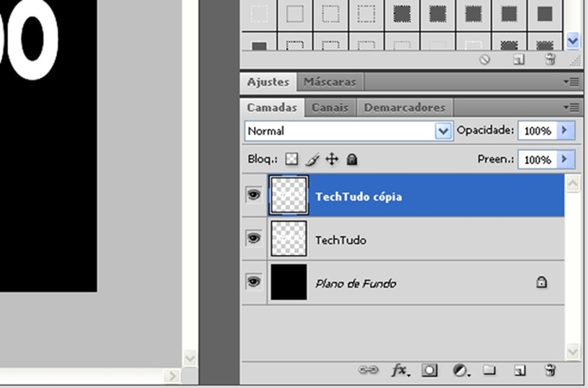588x388 pixels.
Task: Switch to the Ajustes tab
Action: [x=268, y=82]
